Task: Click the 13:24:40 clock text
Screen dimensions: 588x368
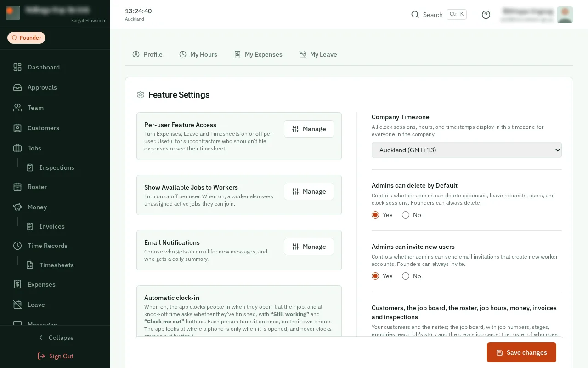Action: pyautogui.click(x=138, y=11)
